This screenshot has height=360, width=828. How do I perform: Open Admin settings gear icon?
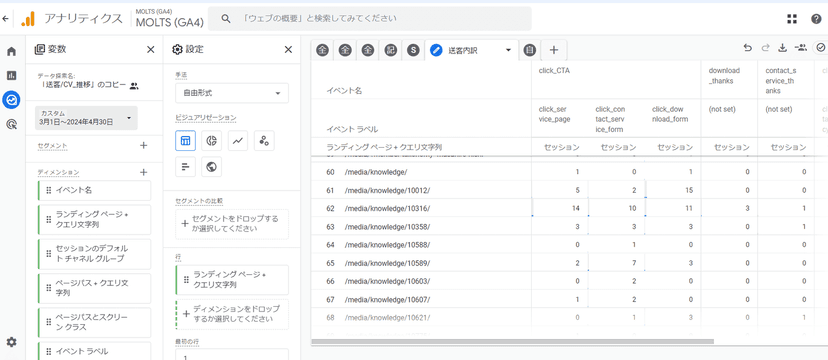(x=11, y=342)
